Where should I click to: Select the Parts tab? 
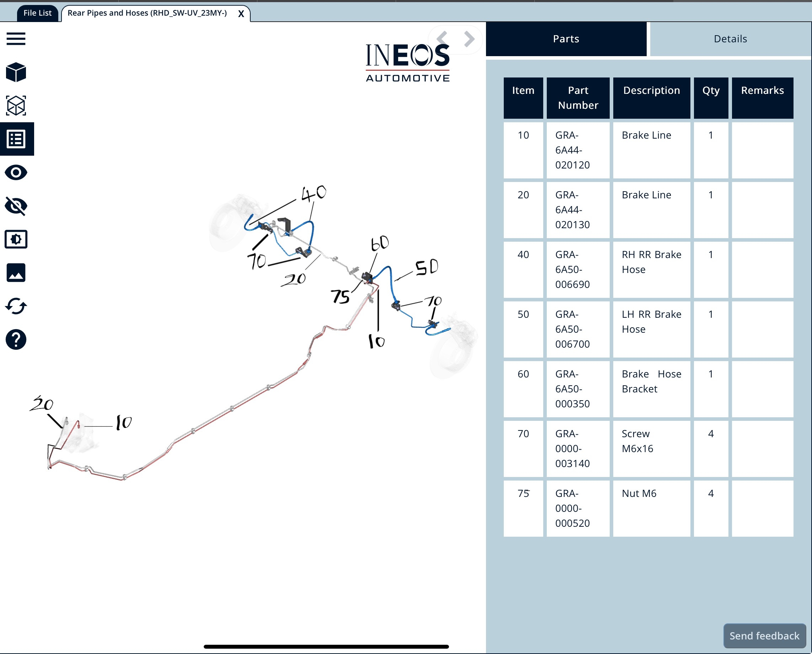566,39
